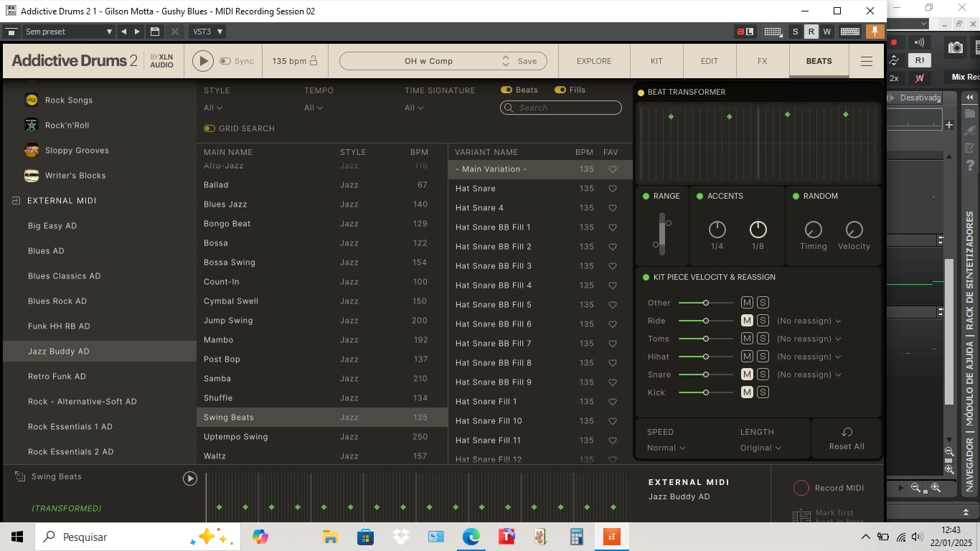Toggle the Sync switch
This screenshot has height=551, width=980.
click(225, 61)
